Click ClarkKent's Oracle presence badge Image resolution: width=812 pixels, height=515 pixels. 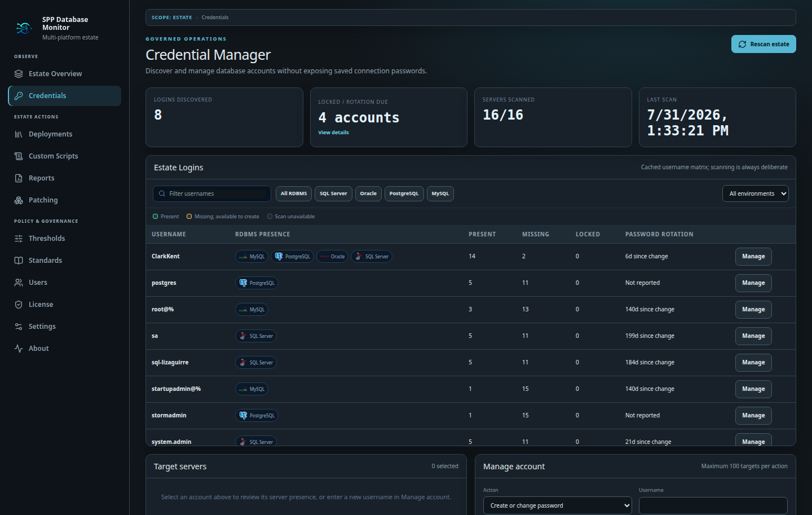332,257
